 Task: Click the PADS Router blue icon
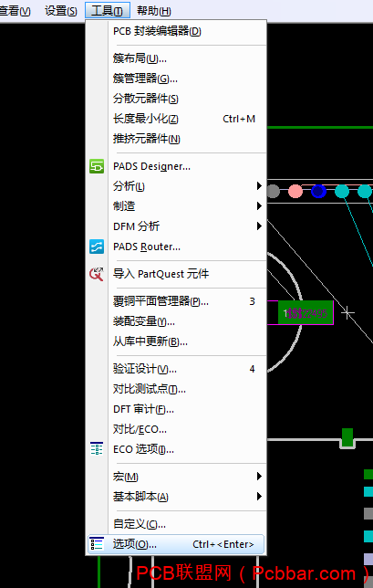(97, 247)
